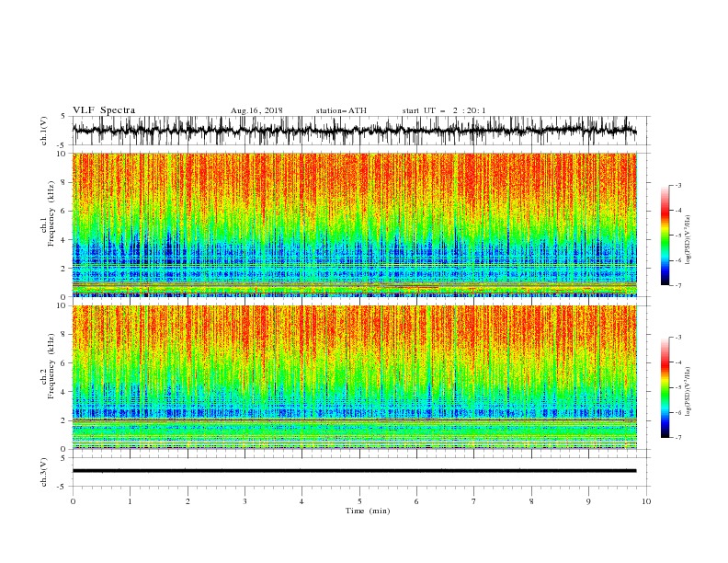This screenshot has width=728, height=563.
Task: Click the ch.2 PSD color bar
Action: point(665,387)
